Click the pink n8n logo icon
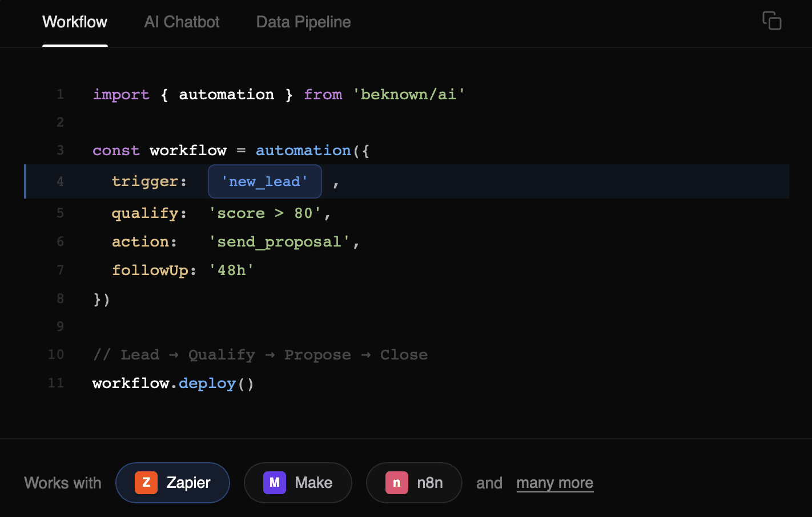Image resolution: width=812 pixels, height=517 pixels. tap(397, 483)
